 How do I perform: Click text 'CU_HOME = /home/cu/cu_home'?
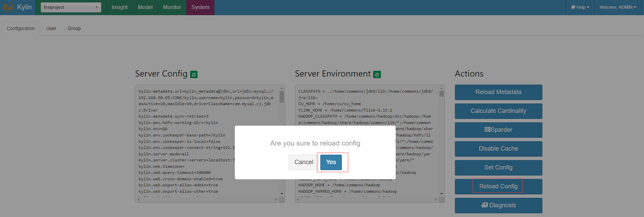pos(329,104)
